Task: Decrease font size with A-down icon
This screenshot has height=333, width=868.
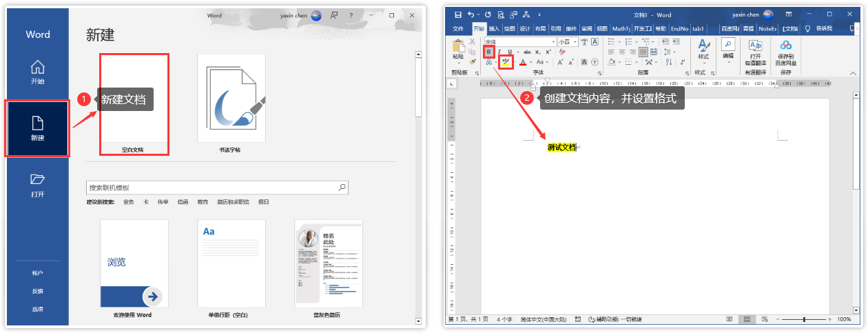Action: click(571, 62)
